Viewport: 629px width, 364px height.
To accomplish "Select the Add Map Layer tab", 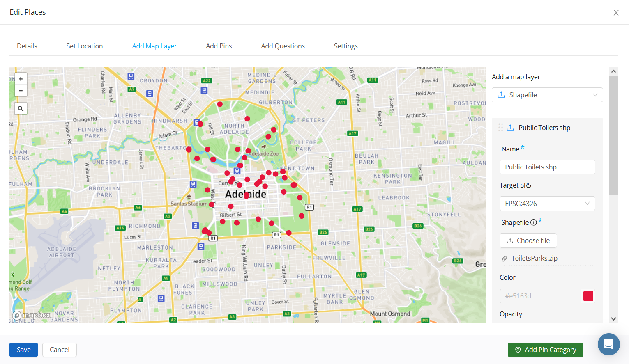I will click(x=154, y=46).
